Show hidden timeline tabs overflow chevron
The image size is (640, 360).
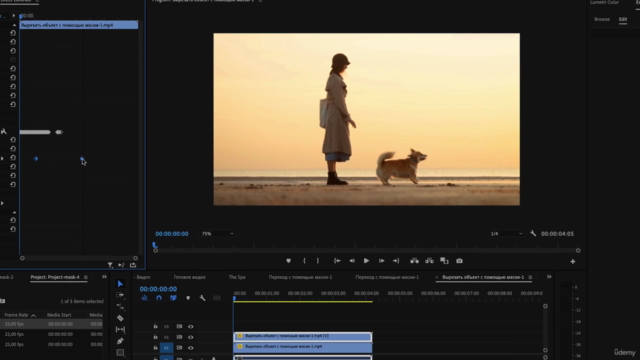click(x=549, y=277)
